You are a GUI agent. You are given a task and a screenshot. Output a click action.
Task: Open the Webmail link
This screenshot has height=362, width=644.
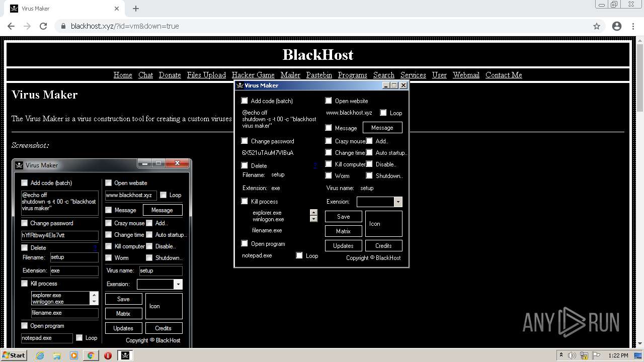click(x=466, y=75)
